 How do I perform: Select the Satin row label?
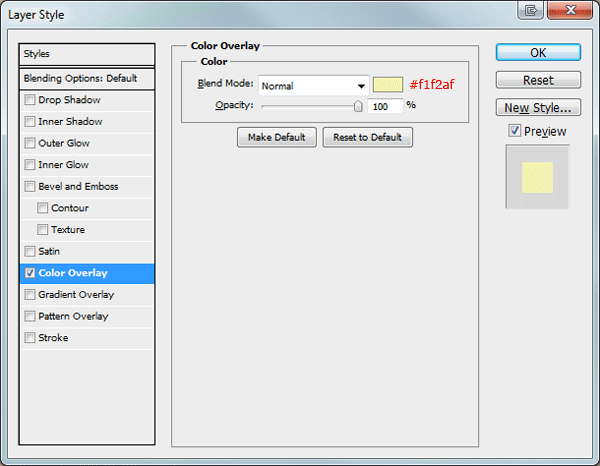pyautogui.click(x=49, y=251)
